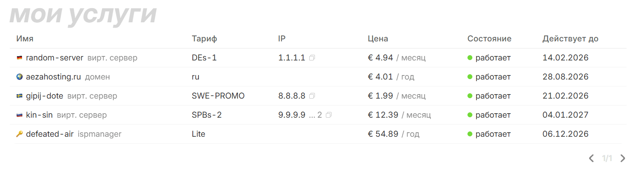Screen dimensions: 644x170
Task: Click the Swedish flag beside gipij-dote
Action: (x=19, y=96)
